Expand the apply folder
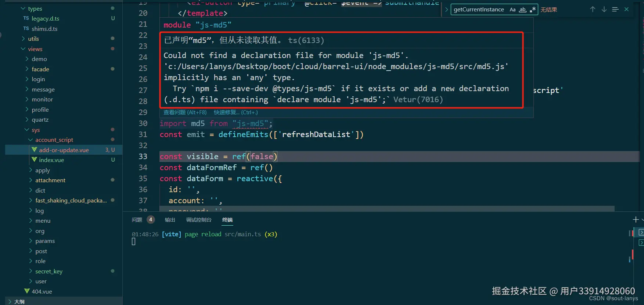 (42, 170)
